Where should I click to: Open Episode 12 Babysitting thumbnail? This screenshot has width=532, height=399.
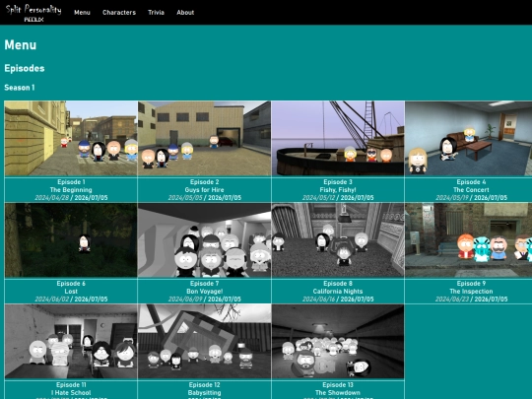[204, 341]
